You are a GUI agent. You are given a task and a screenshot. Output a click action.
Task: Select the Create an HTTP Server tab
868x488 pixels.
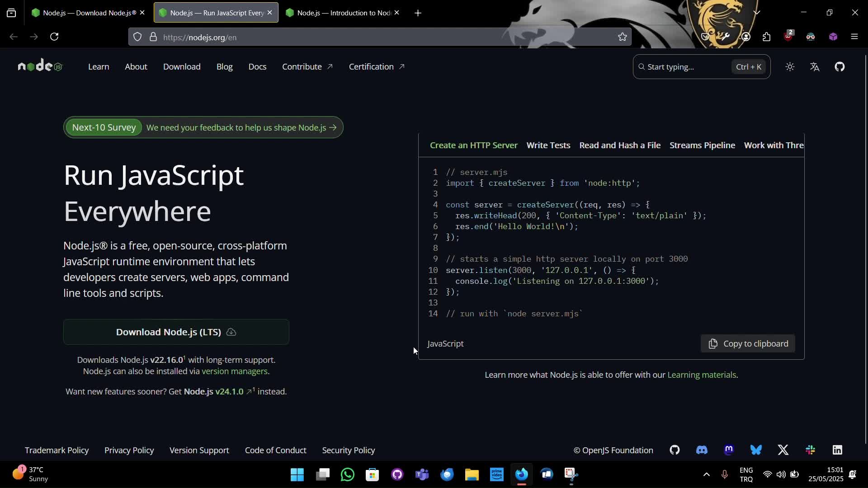473,145
